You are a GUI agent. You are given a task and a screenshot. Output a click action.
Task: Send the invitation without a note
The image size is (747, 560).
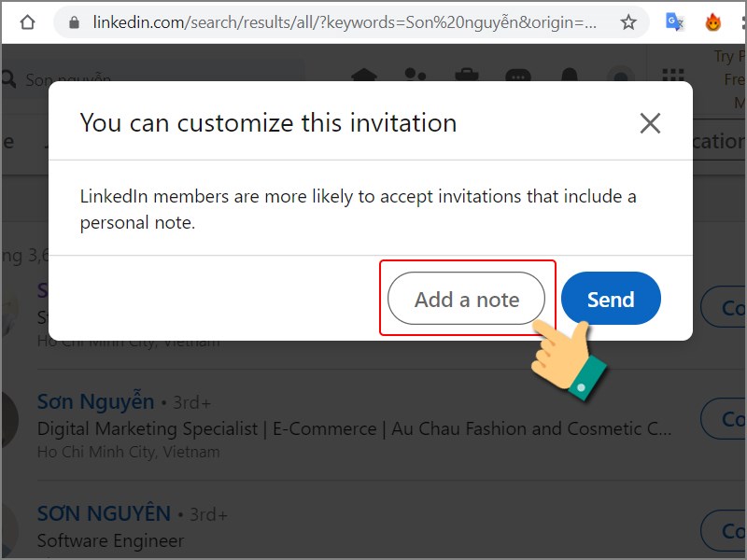(611, 299)
